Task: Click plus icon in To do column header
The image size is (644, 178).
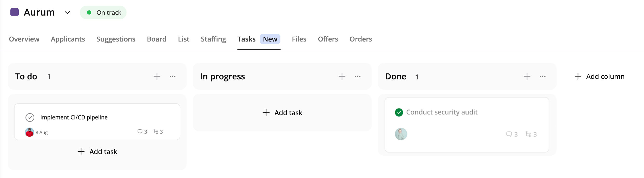Action: (157, 76)
